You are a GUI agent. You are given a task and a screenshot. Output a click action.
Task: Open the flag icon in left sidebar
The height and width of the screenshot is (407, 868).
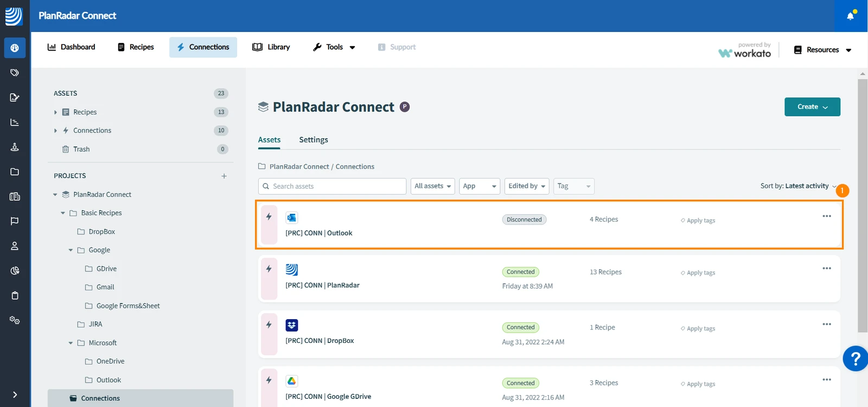click(x=15, y=221)
